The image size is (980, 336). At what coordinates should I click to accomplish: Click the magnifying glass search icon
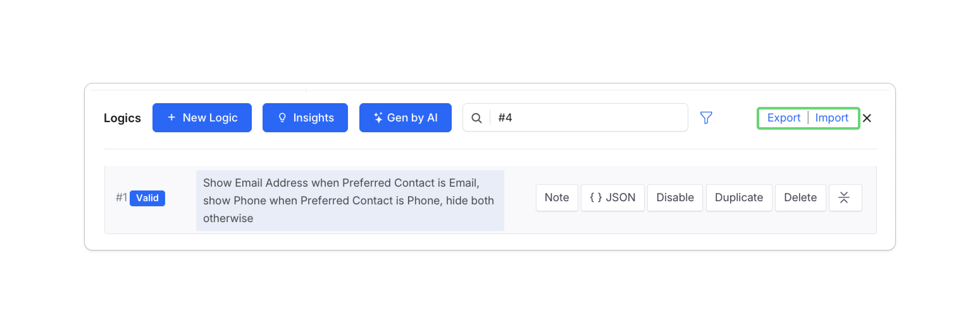[x=476, y=118]
